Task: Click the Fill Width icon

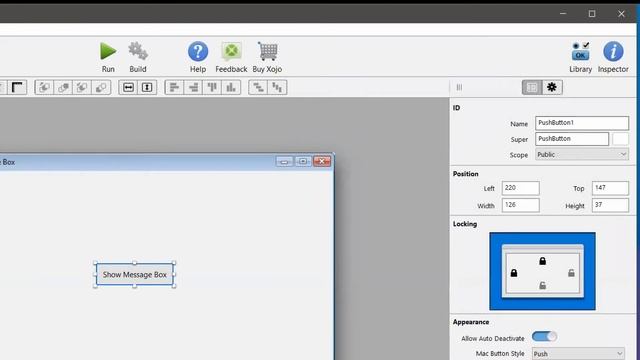Action: [x=128, y=87]
